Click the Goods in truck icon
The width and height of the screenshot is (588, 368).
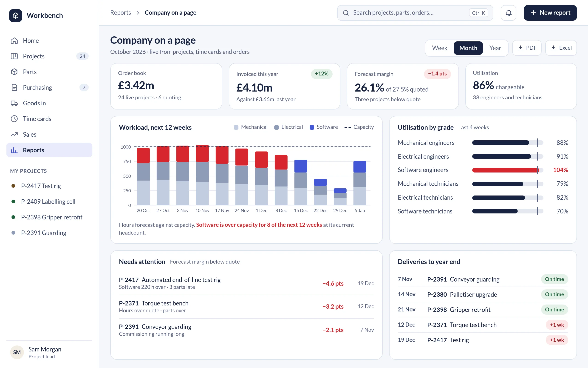14,103
